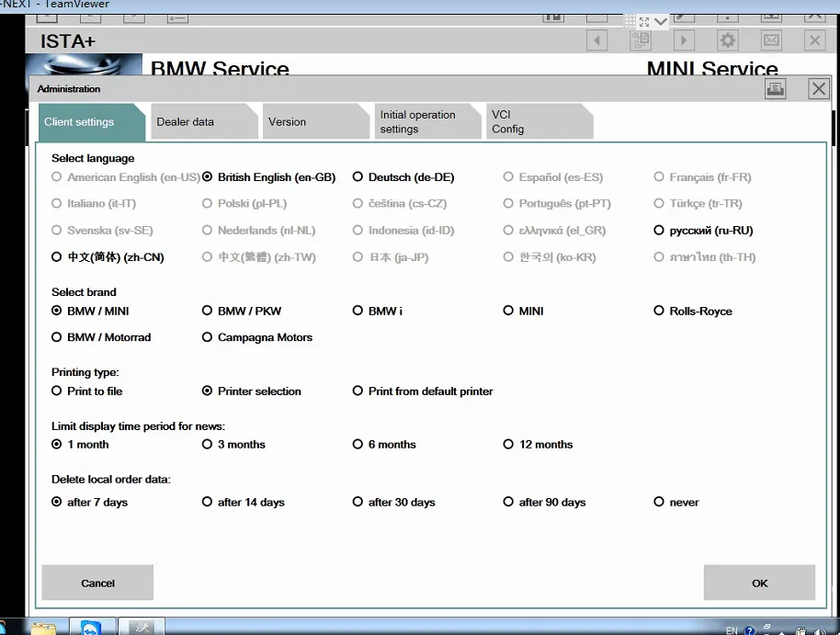Click the TeamViewer fullscreen toggle icon
Viewport: 840px width, 635px height.
coord(644,22)
